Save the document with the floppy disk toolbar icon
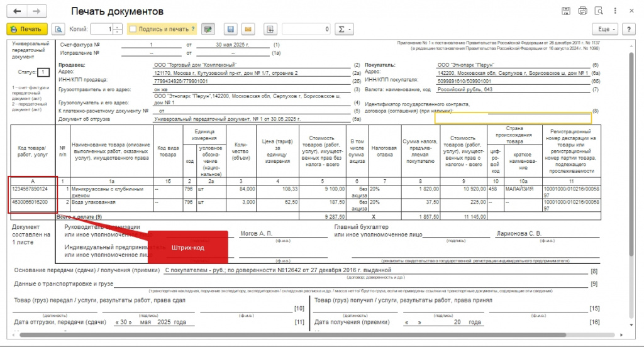 (230, 29)
